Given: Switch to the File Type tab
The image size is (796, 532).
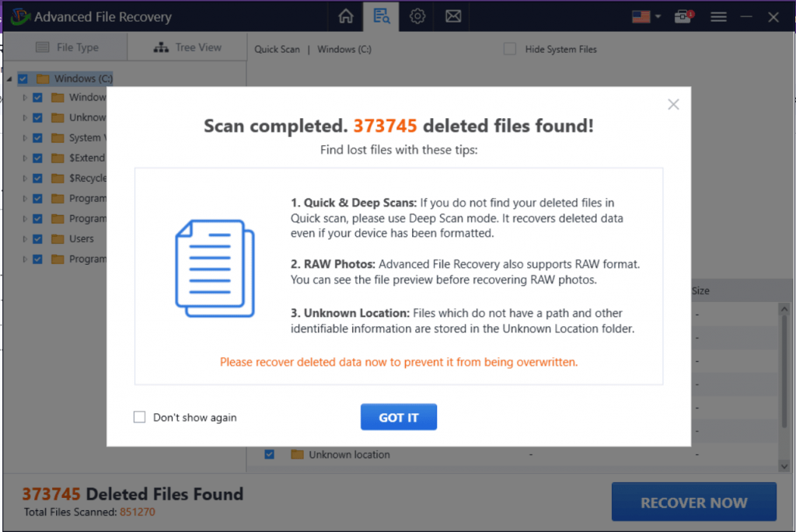Looking at the screenshot, I should point(66,47).
